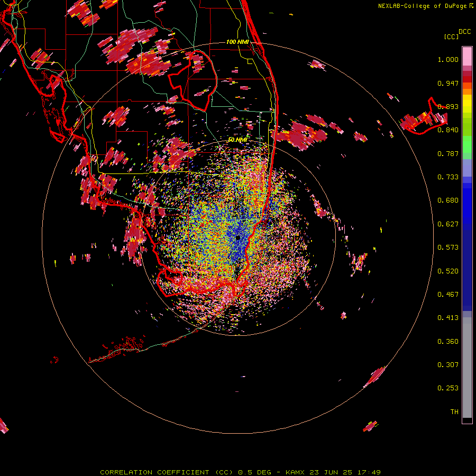Select the 0.413 legend value
The image size is (476, 476).
(448, 318)
